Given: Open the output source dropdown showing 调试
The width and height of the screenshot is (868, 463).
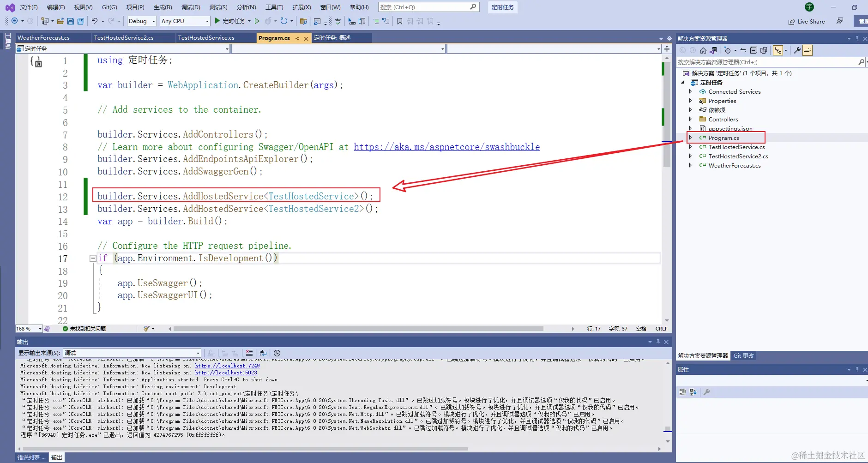Looking at the screenshot, I should [x=132, y=353].
